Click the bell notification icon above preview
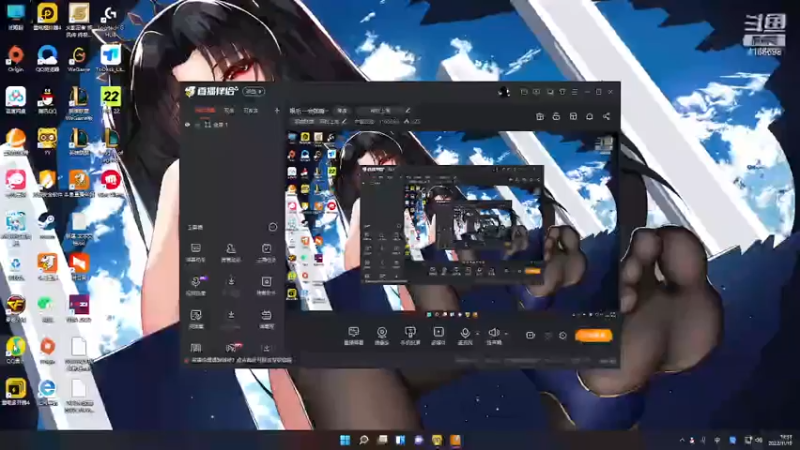Viewport: 800px width, 450px height. pos(589,116)
